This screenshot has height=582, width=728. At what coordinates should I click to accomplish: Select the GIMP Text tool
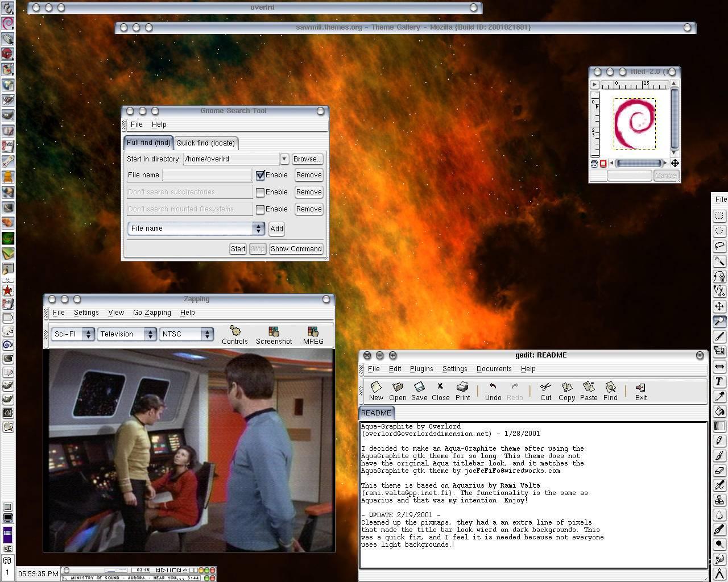(719, 381)
